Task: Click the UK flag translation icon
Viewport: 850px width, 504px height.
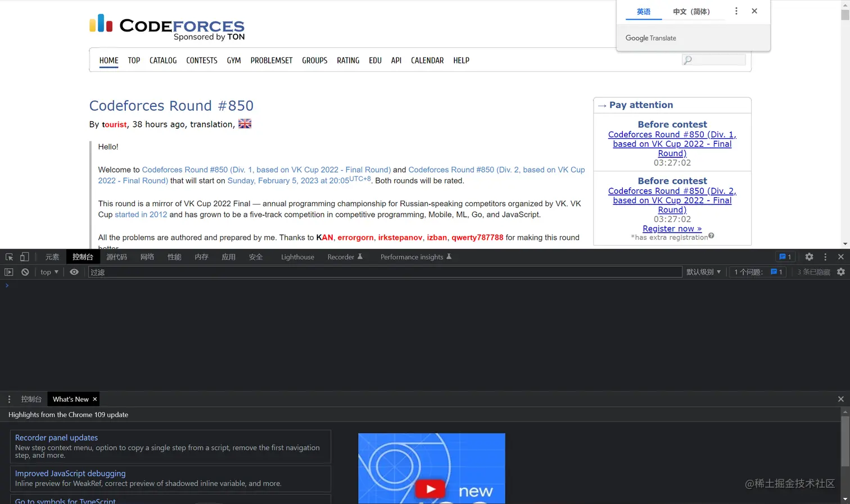Action: click(x=245, y=124)
